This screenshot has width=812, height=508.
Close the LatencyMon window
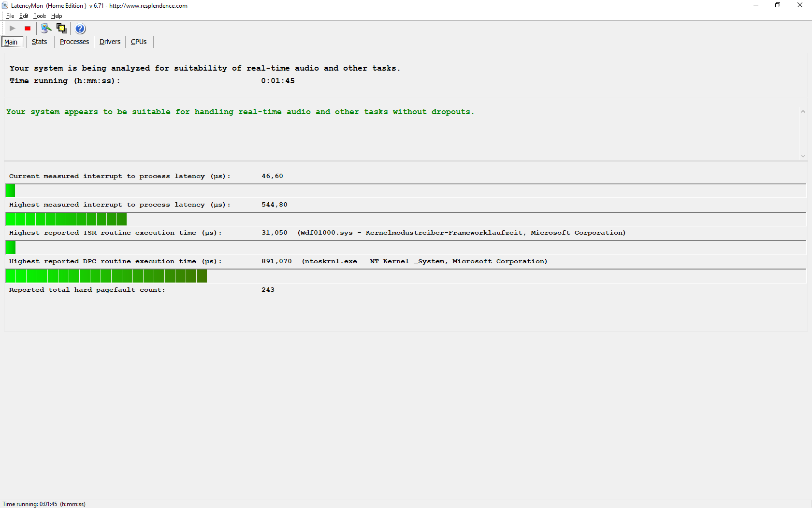tap(800, 5)
